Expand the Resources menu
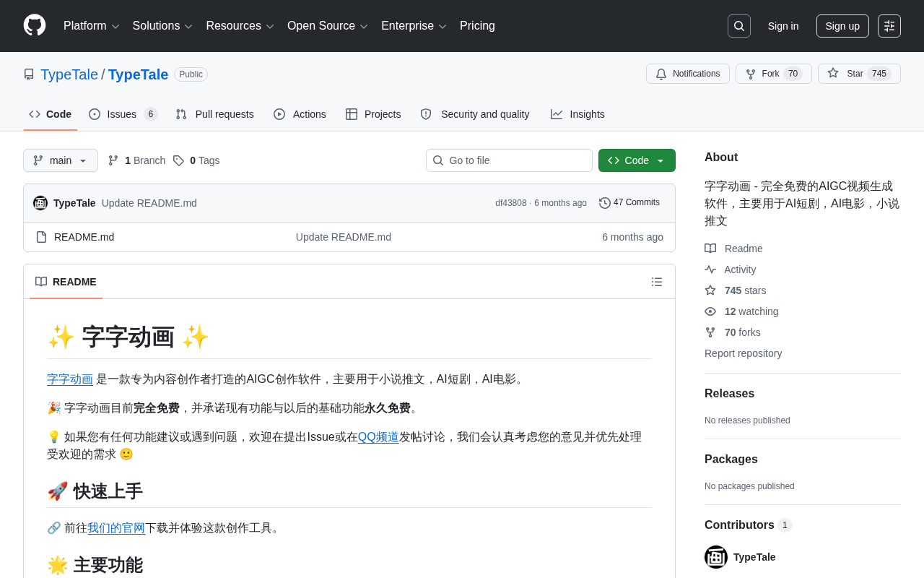Image resolution: width=924 pixels, height=578 pixels. click(240, 26)
